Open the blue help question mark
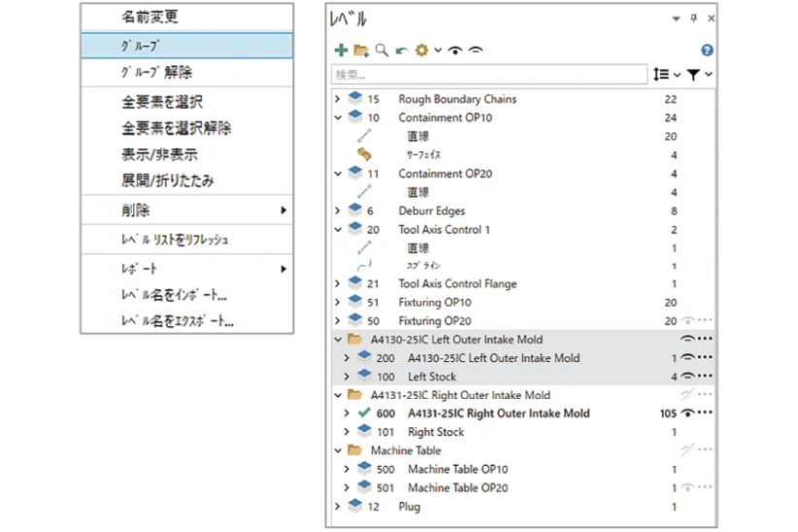This screenshot has height=532, width=798. pyautogui.click(x=707, y=50)
